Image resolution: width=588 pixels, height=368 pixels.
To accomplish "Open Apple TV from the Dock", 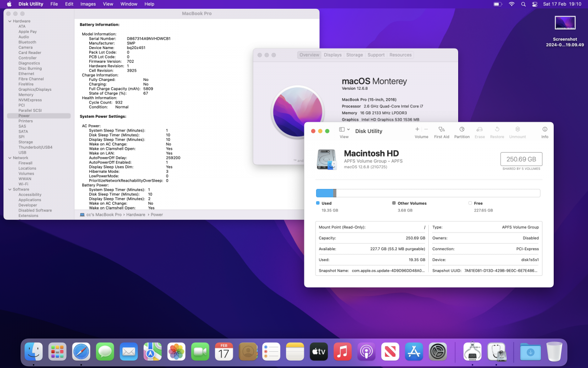I will click(319, 351).
